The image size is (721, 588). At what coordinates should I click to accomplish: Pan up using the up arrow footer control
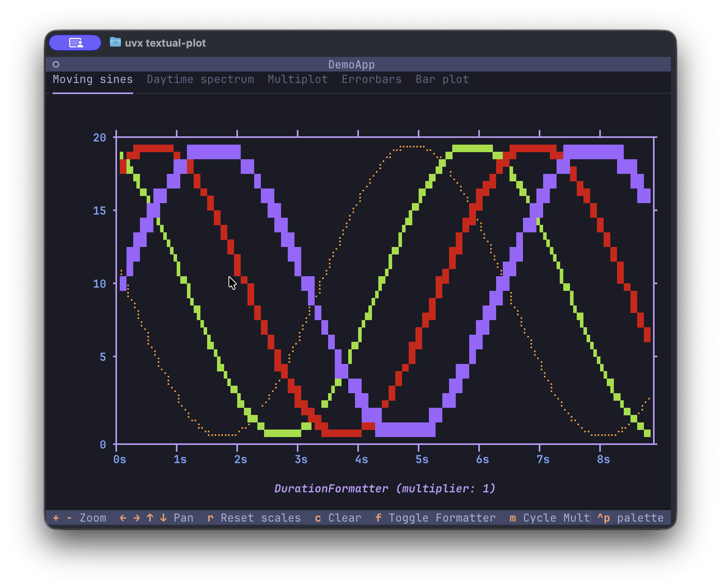[149, 518]
